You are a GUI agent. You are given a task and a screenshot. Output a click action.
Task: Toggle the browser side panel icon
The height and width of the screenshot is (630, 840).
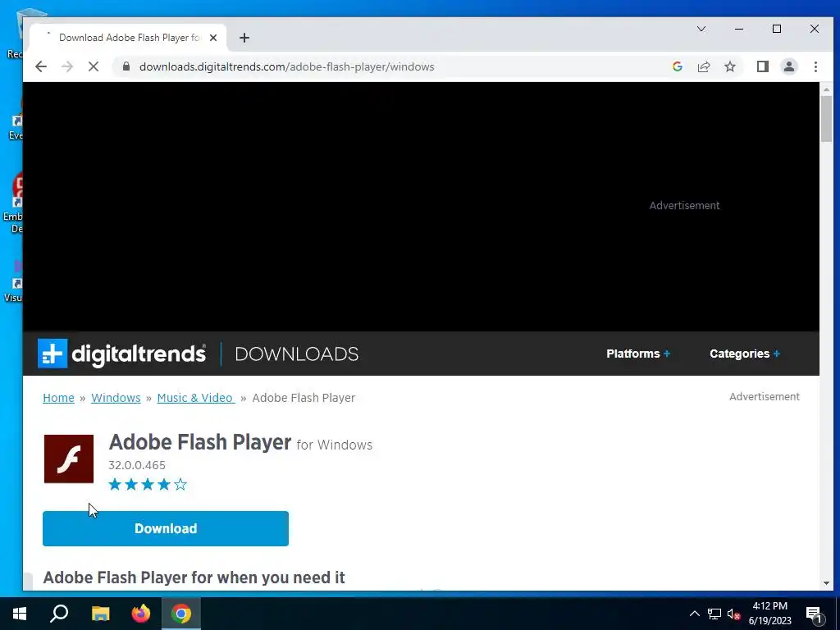pos(762,66)
